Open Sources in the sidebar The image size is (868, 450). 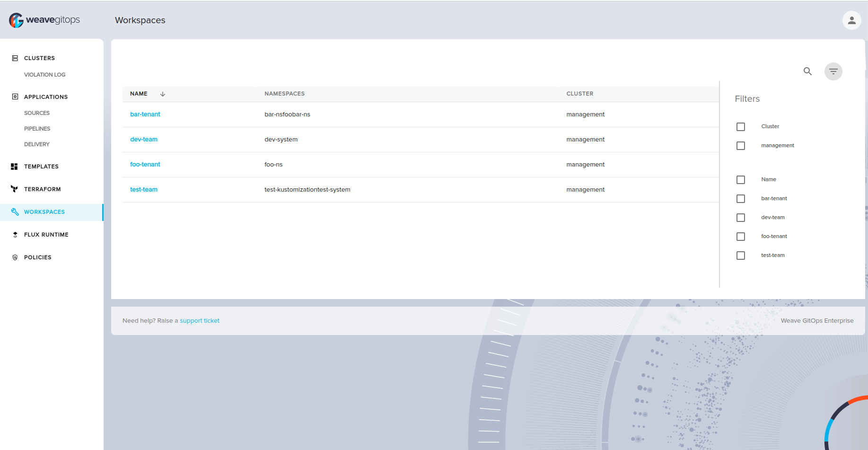coord(37,113)
